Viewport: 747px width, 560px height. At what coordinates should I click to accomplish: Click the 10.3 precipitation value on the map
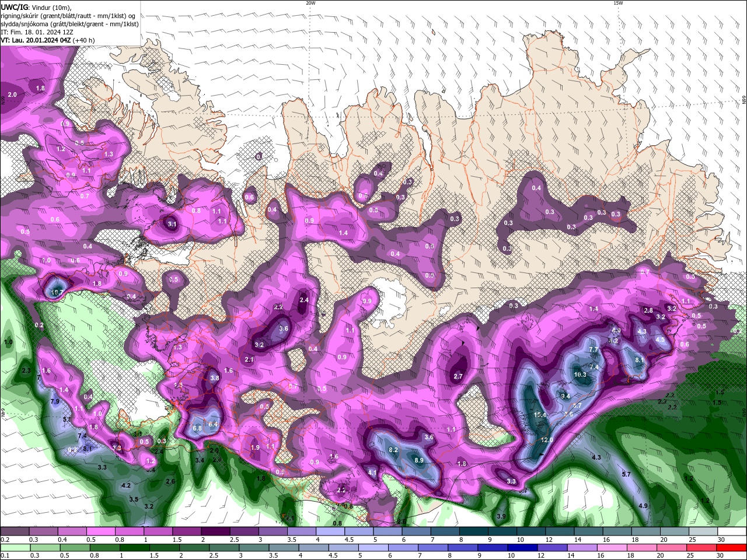[x=580, y=374]
